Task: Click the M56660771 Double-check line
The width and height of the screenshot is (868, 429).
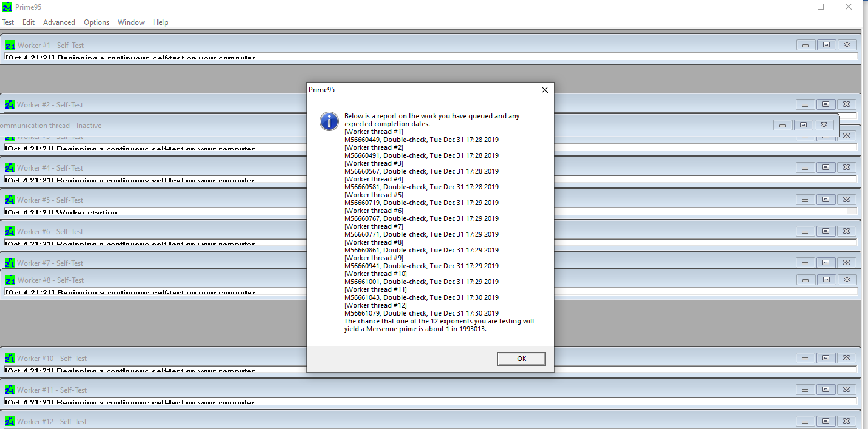Action: 422,234
